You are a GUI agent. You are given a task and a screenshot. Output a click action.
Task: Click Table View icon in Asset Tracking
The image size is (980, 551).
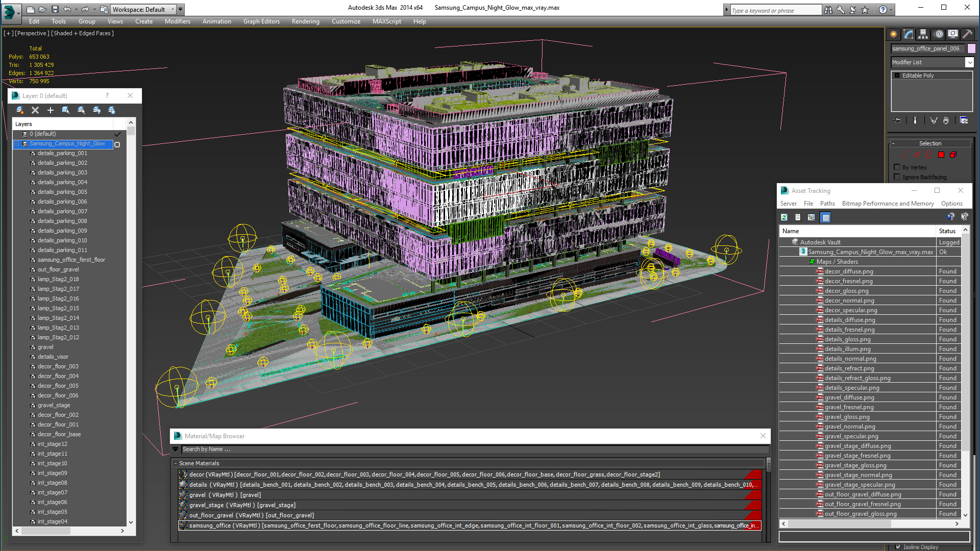tap(826, 217)
